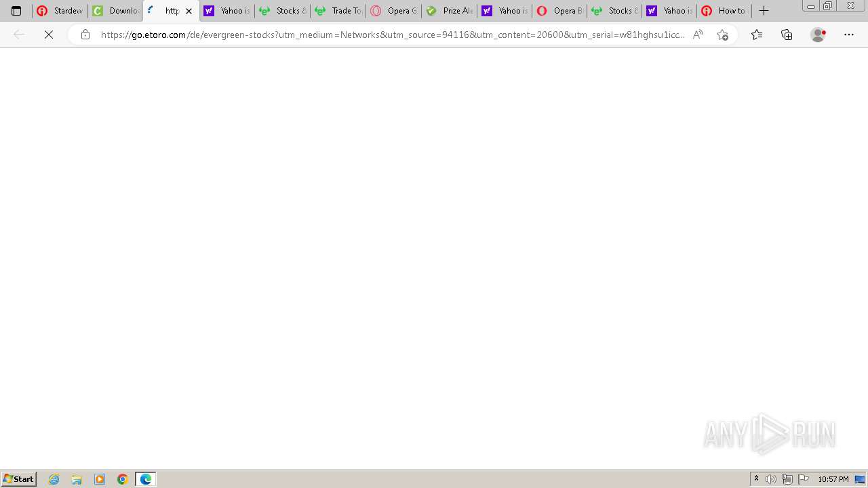Image resolution: width=868 pixels, height=488 pixels.
Task: Switch to the Prize Ale tab
Action: [x=450, y=11]
